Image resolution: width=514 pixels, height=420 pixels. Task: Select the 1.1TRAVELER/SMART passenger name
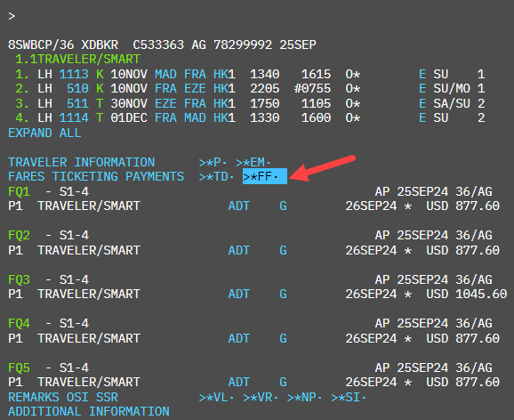pyautogui.click(x=77, y=59)
